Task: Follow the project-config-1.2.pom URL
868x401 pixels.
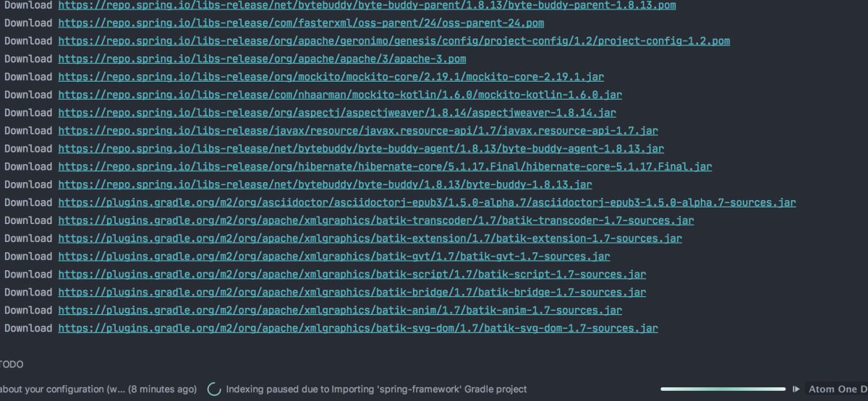Action: tap(393, 41)
